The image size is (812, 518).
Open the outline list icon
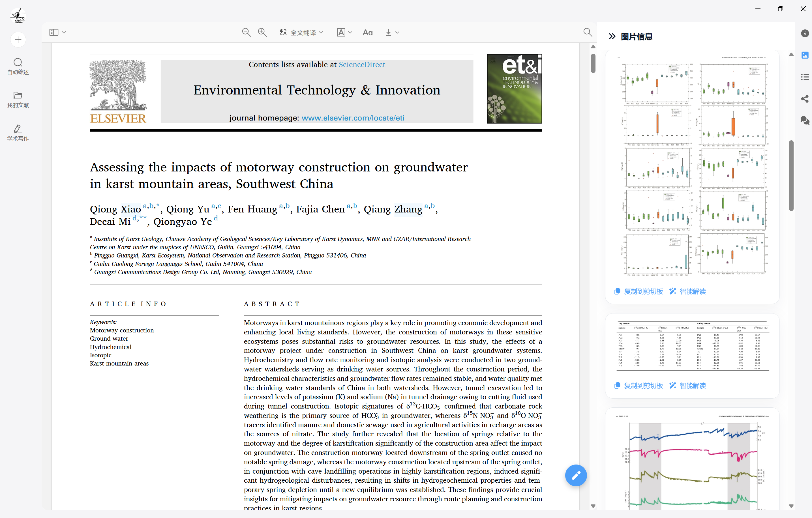point(805,77)
